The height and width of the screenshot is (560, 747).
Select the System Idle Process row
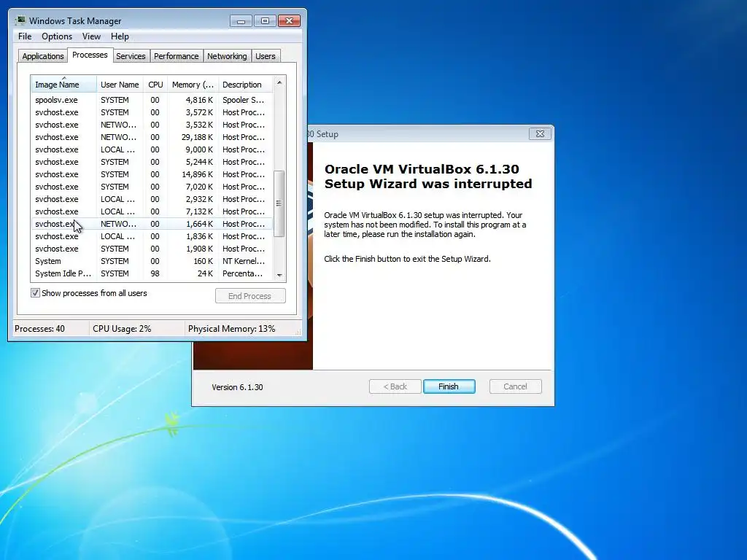tap(152, 273)
